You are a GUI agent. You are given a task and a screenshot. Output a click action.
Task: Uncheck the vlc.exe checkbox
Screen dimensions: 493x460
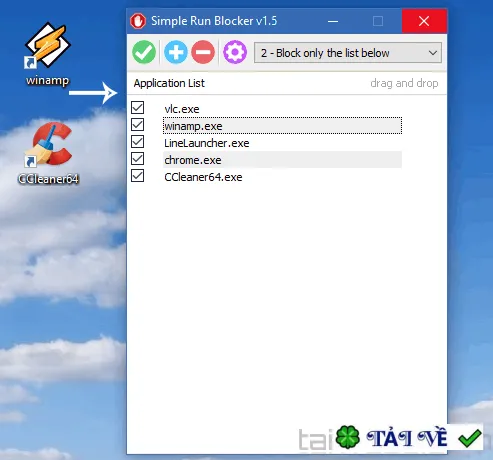[x=137, y=108]
